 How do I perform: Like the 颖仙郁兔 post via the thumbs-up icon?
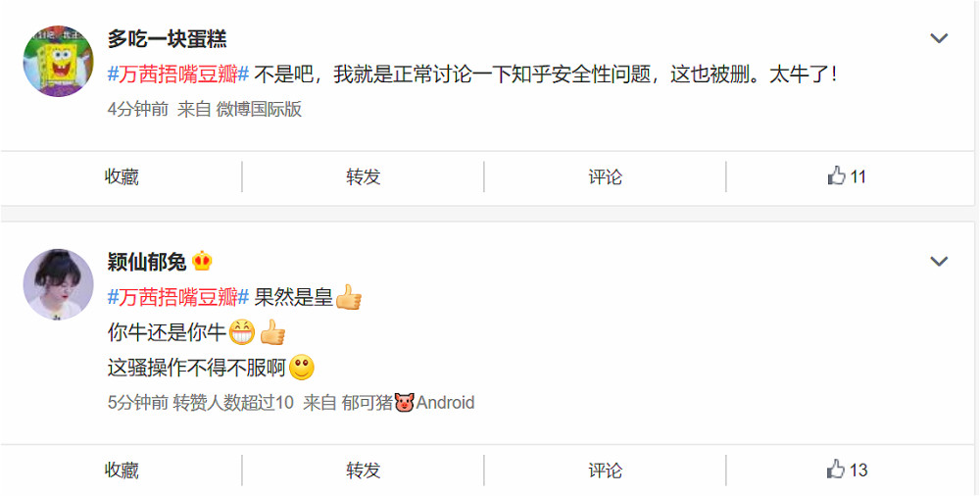pyautogui.click(x=836, y=470)
